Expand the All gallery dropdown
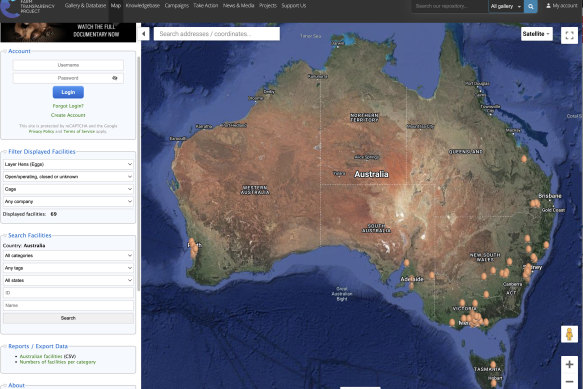 506,6
